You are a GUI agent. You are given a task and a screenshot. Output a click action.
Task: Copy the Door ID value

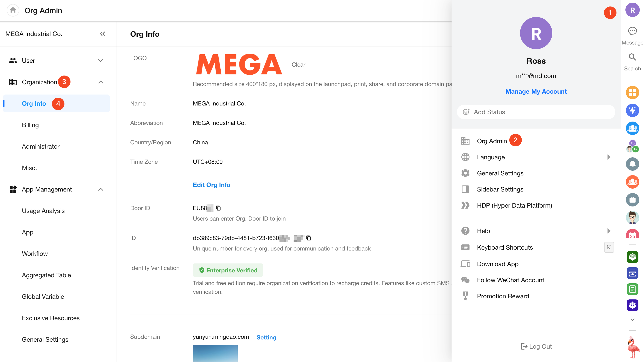tap(218, 208)
